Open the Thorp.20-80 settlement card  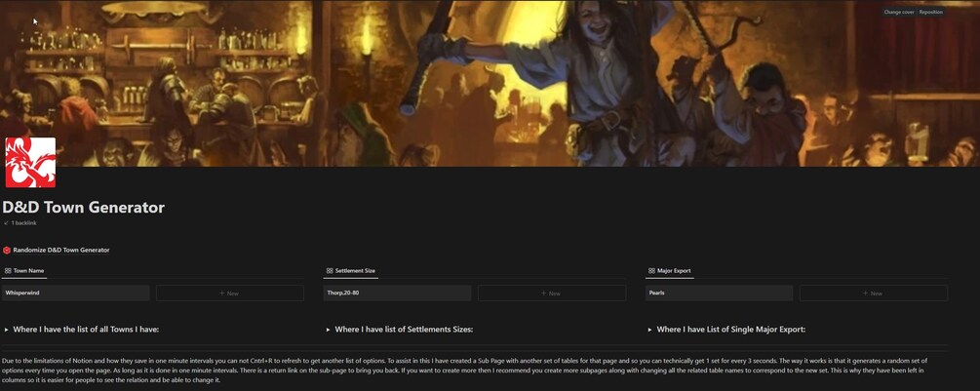tap(398, 293)
